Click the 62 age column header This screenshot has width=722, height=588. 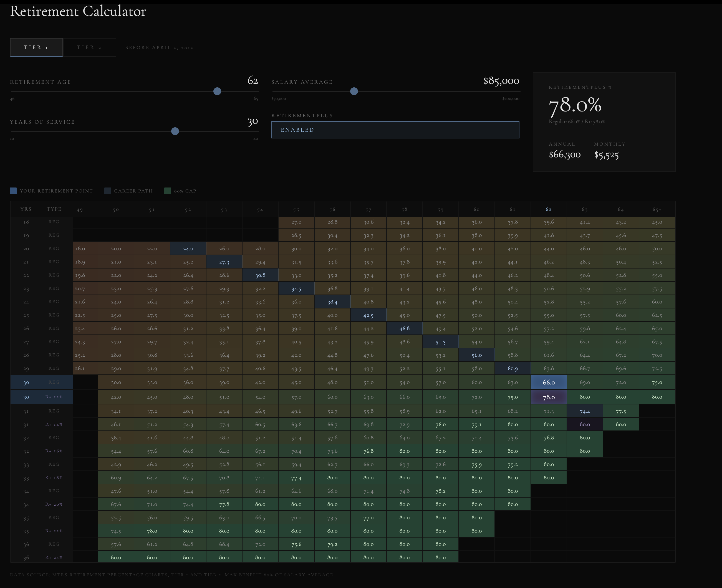(549, 209)
